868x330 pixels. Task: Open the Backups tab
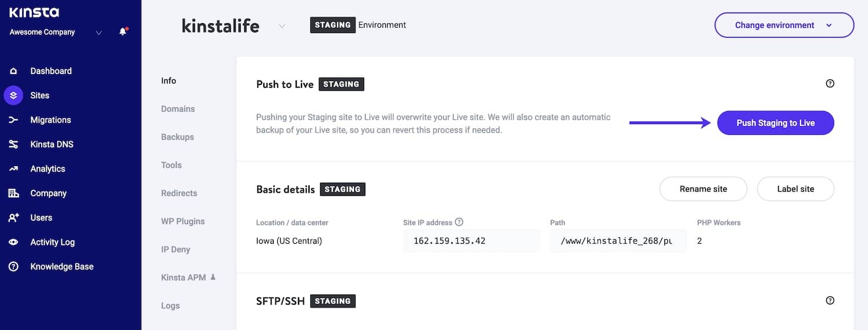[x=178, y=137]
